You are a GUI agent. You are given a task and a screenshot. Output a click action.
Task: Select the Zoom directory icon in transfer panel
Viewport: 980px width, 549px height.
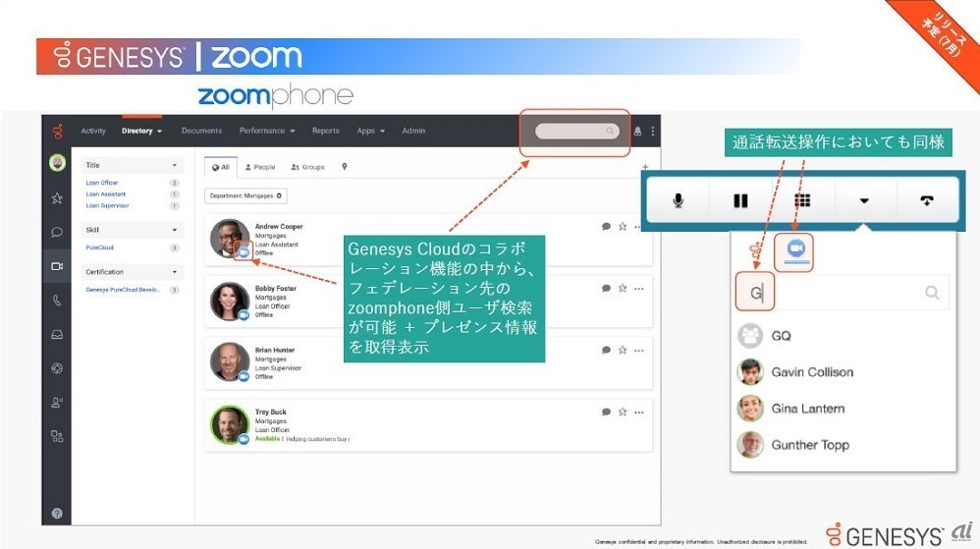click(795, 250)
